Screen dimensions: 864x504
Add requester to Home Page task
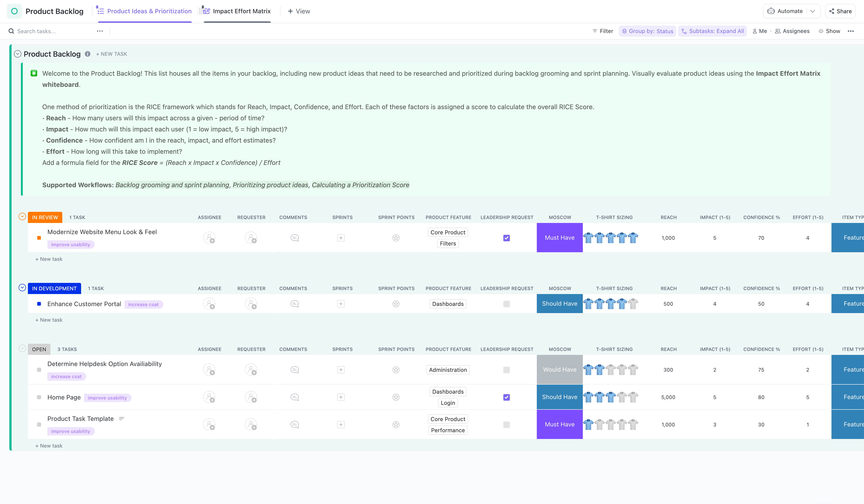[251, 397]
